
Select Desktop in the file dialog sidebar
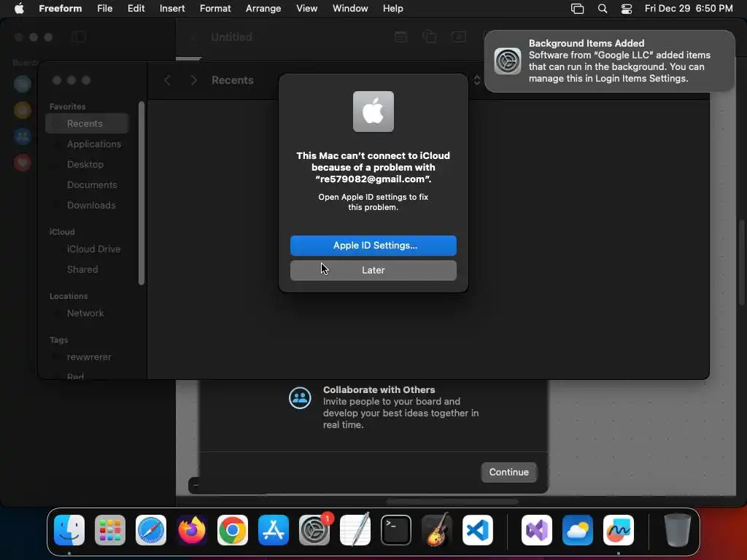tap(88, 164)
